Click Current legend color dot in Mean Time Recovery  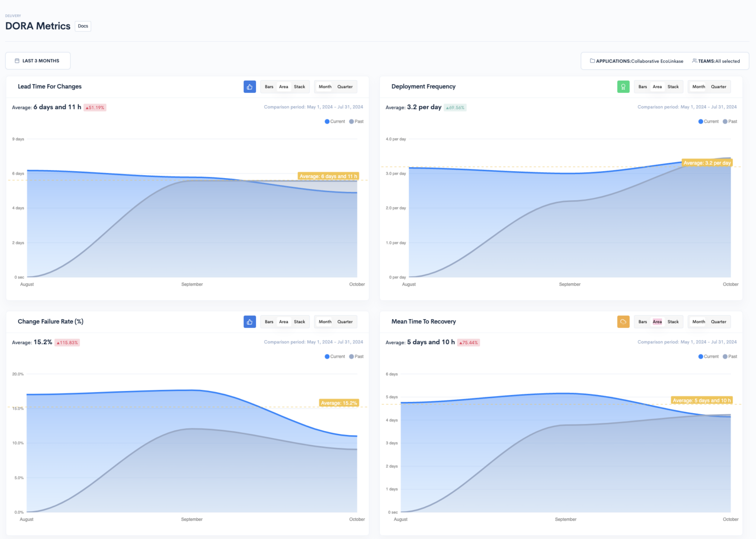[701, 357]
